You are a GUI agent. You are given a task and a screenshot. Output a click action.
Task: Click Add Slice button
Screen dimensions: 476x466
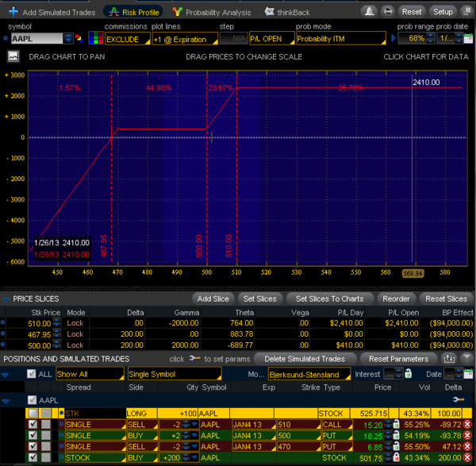point(213,299)
